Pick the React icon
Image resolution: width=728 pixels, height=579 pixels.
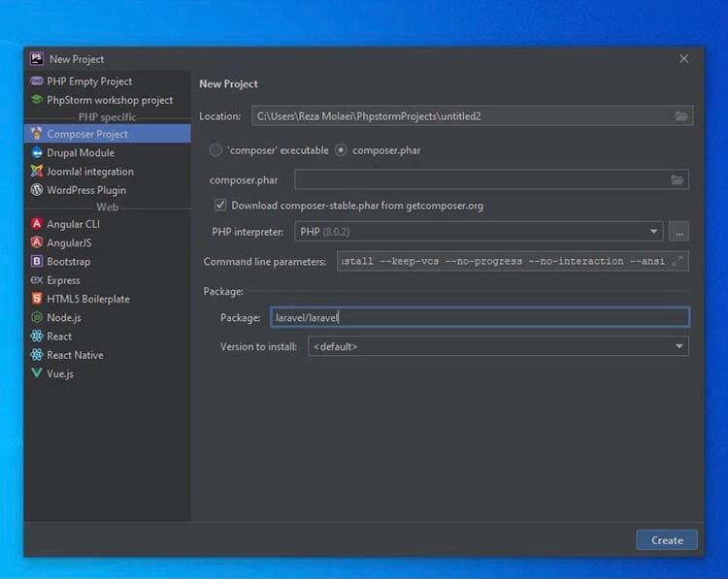coord(37,336)
